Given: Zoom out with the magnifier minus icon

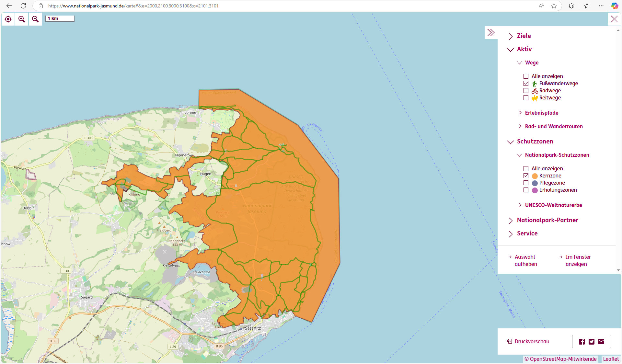Looking at the screenshot, I should (35, 19).
